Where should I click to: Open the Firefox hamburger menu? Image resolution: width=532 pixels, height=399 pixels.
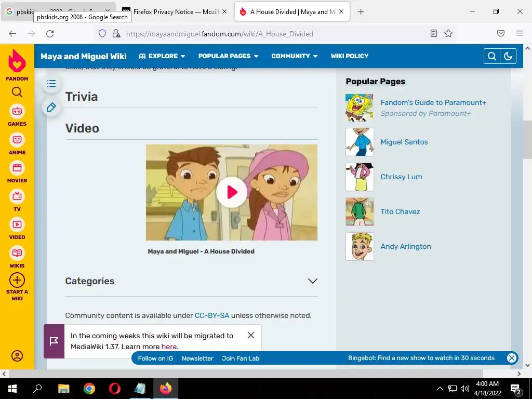tap(520, 33)
